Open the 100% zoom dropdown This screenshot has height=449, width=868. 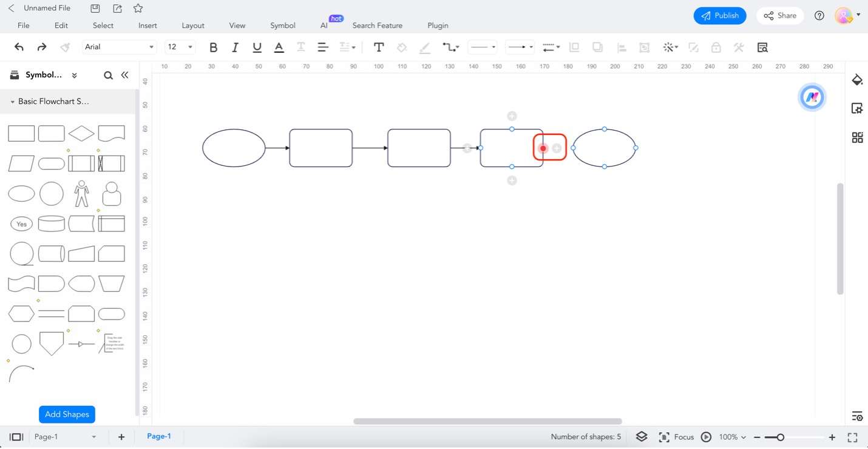[x=733, y=437]
